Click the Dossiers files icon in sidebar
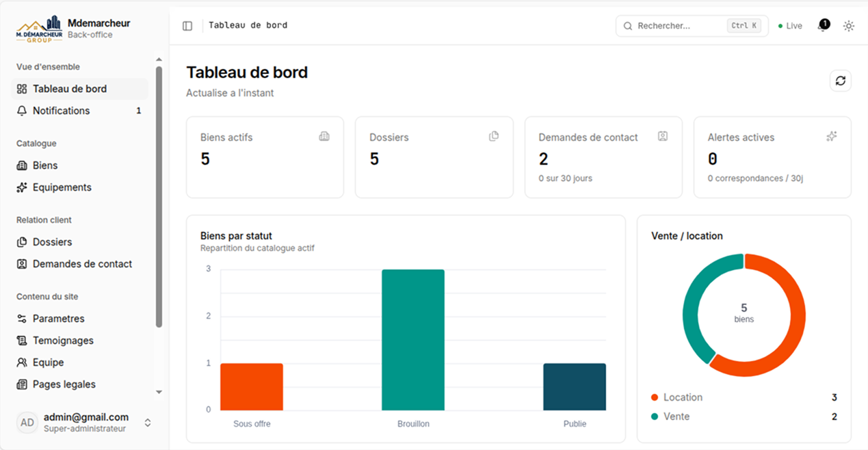This screenshot has width=868, height=450. coord(22,242)
